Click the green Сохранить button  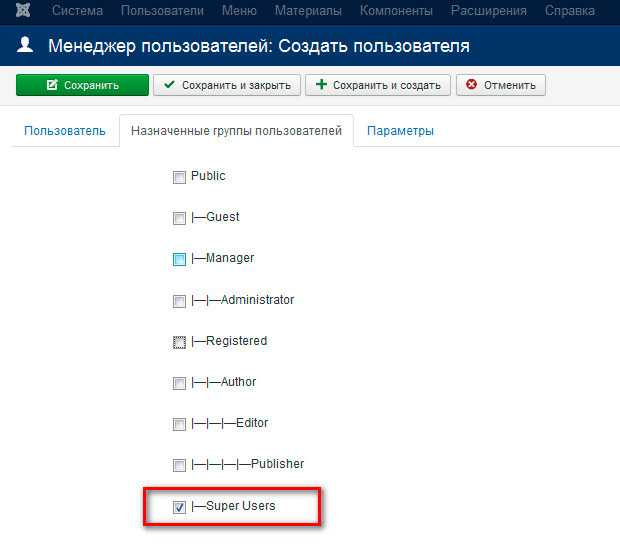coord(82,85)
